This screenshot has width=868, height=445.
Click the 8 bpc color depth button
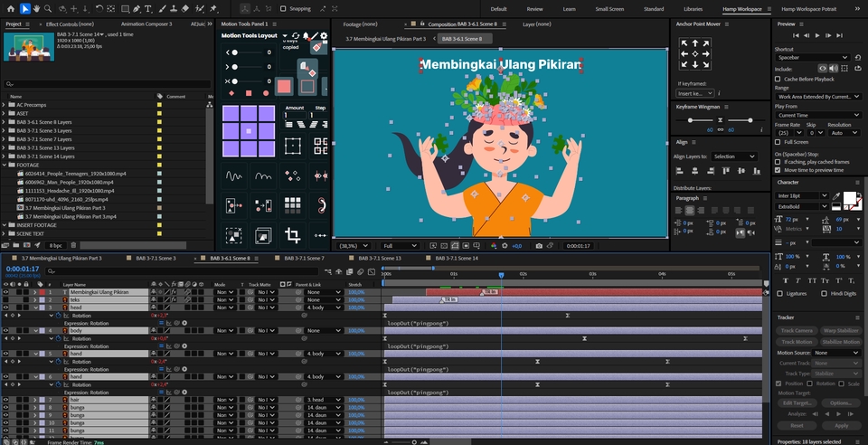(x=55, y=245)
